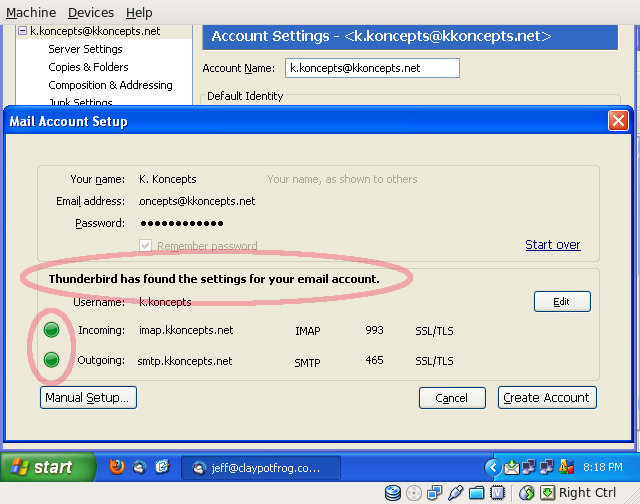Open Manual Setup
This screenshot has height=504, width=640.
[88, 397]
